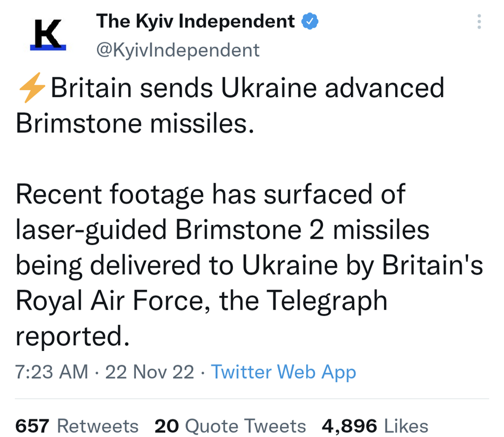
Task: See who gave the 4,896 Likes
Action: (x=375, y=426)
